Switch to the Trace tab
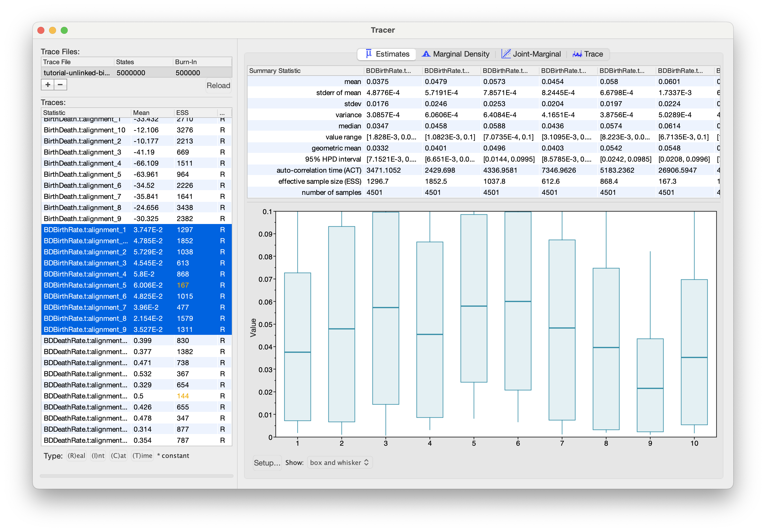The height and width of the screenshot is (532, 766). click(588, 54)
